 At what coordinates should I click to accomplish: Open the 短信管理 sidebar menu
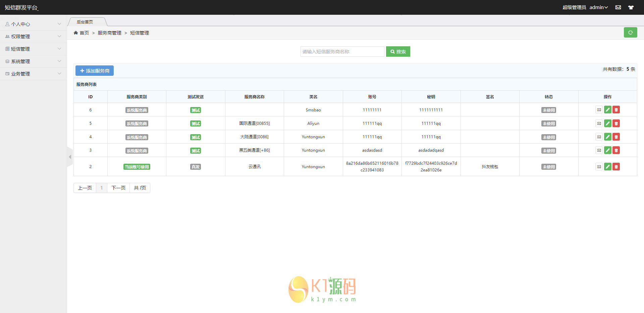[34, 49]
